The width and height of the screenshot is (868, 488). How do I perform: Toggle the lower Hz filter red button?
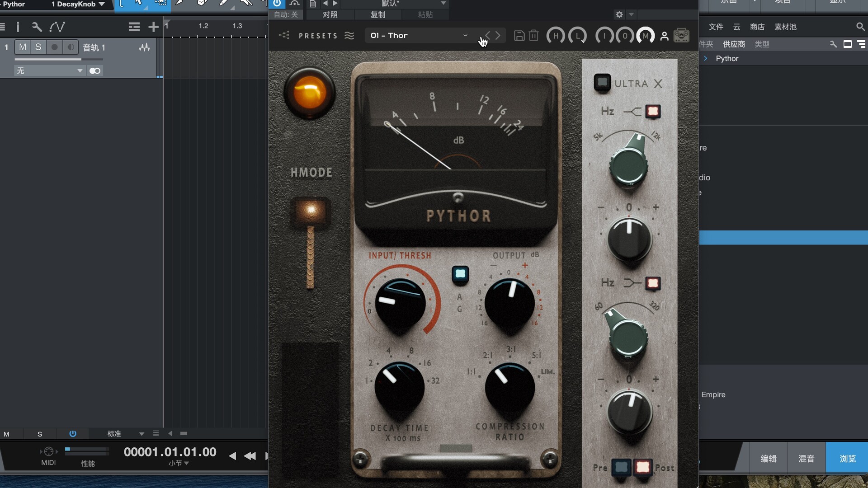click(x=653, y=283)
